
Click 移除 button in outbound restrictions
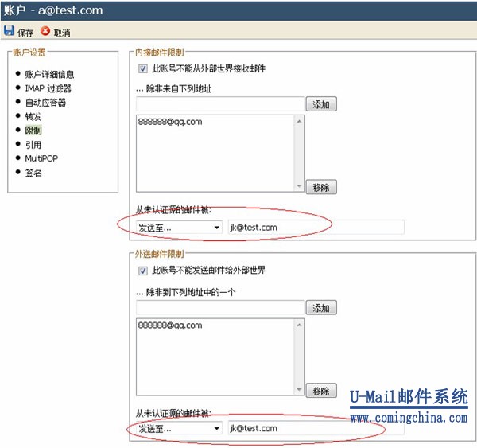tap(321, 391)
